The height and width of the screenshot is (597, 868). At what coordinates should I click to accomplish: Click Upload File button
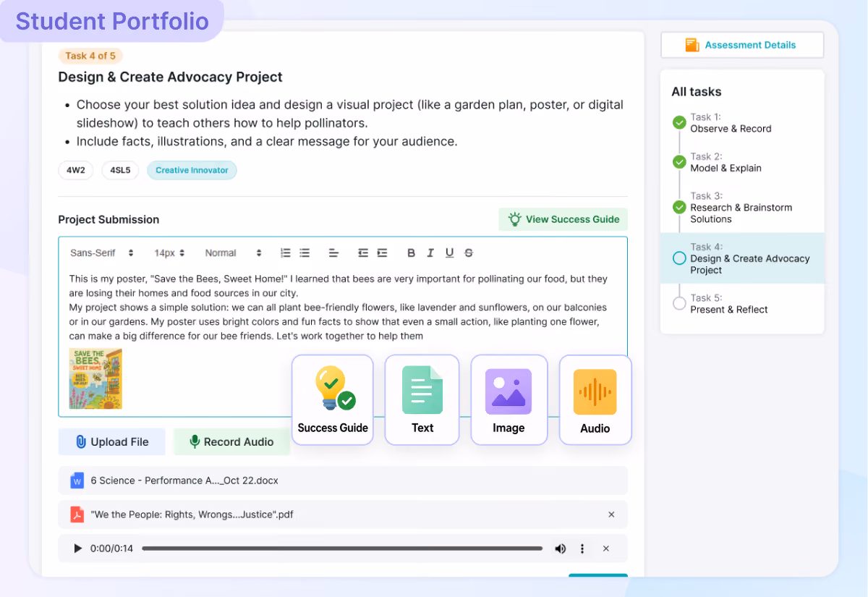112,441
